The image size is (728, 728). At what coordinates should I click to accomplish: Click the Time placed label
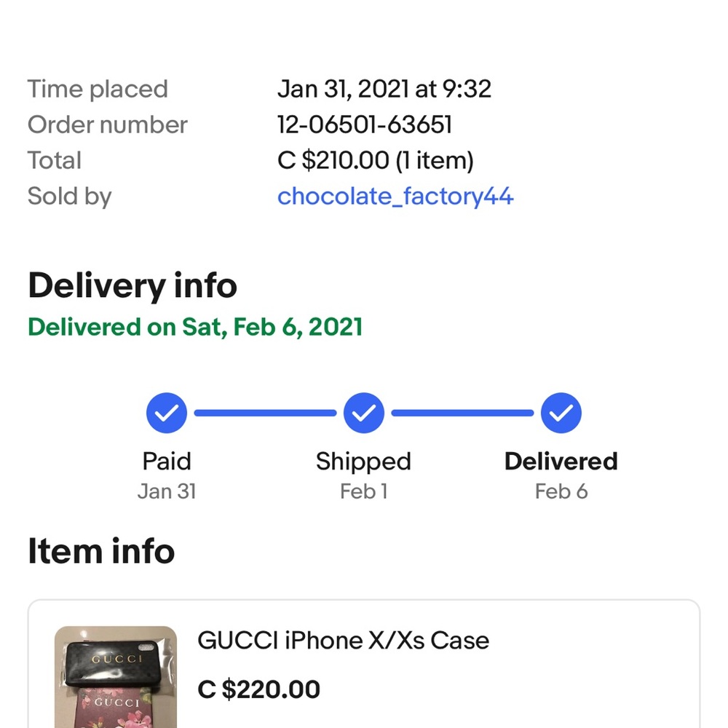pyautogui.click(x=98, y=89)
